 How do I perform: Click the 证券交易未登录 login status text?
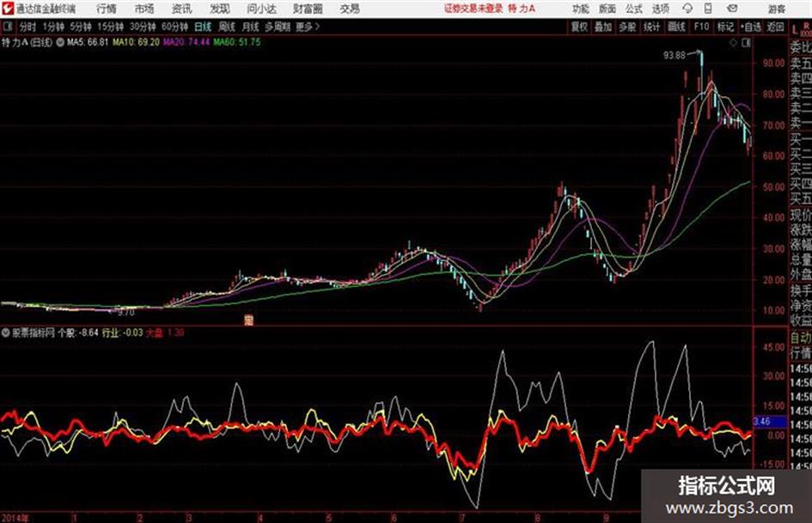tap(473, 9)
